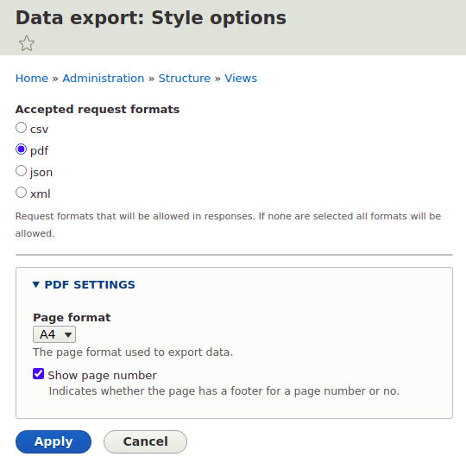This screenshot has width=466, height=476.
Task: Open the Views breadcrumb link
Action: [241, 79]
